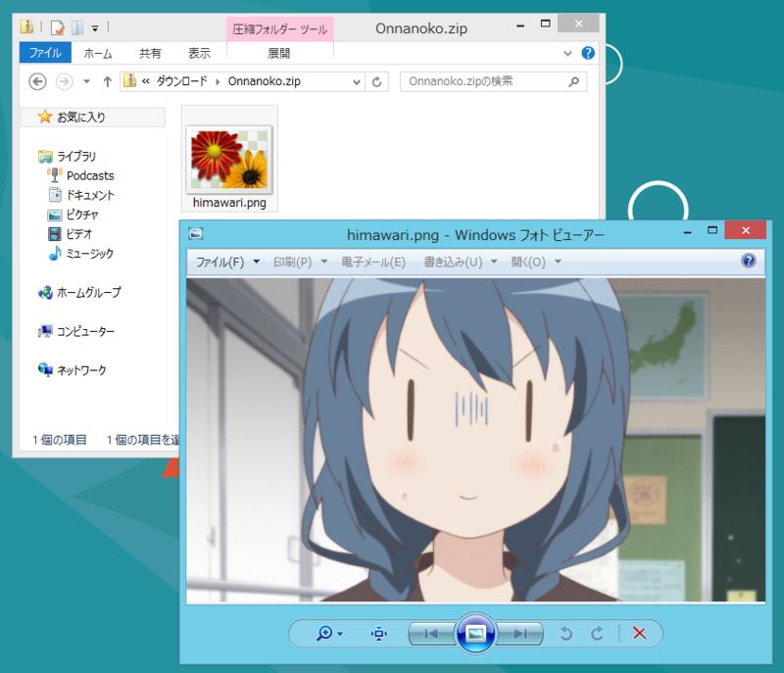Viewport: 784px width, 673px height.
Task: Click the path overflow chevron before ダウンロード
Action: 145,81
